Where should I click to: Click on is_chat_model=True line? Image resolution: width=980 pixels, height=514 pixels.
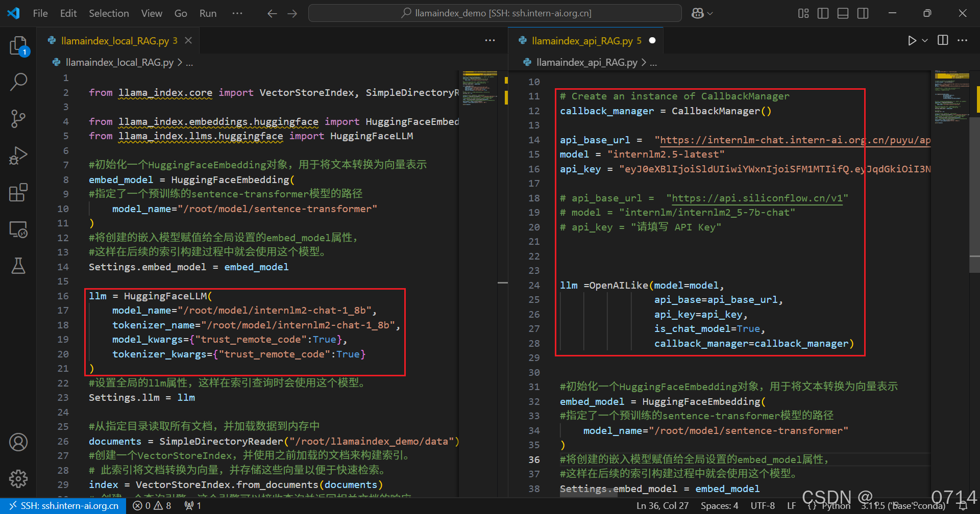(x=709, y=328)
